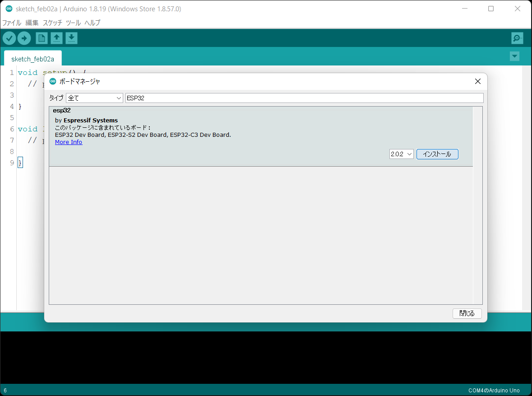The image size is (532, 396).
Task: Open the スケッチ menu
Action: pos(52,23)
